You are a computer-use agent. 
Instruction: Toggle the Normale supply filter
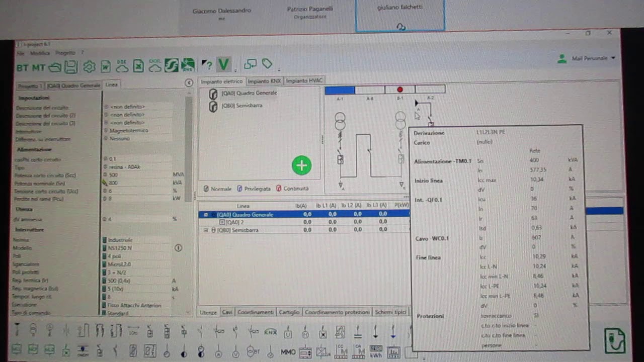tap(217, 189)
